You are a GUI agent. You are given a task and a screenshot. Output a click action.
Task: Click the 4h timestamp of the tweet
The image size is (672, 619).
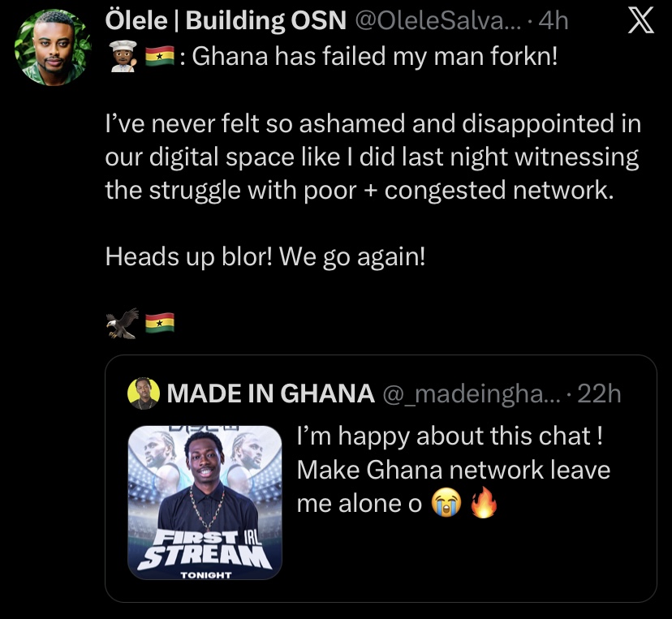pos(554,22)
